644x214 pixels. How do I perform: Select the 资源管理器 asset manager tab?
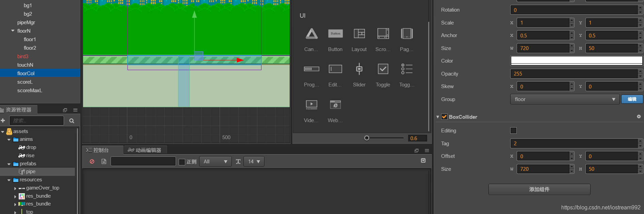tap(18, 110)
